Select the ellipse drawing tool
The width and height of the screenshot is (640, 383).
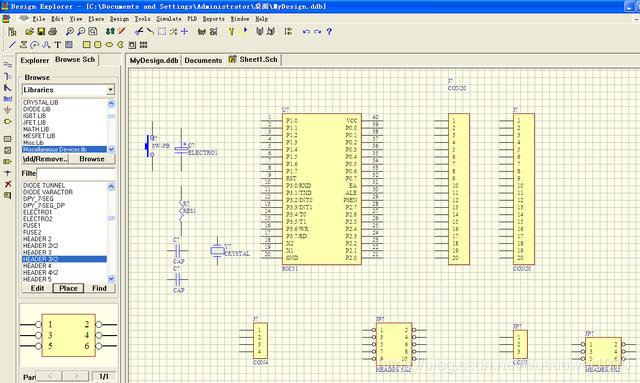coord(109,45)
